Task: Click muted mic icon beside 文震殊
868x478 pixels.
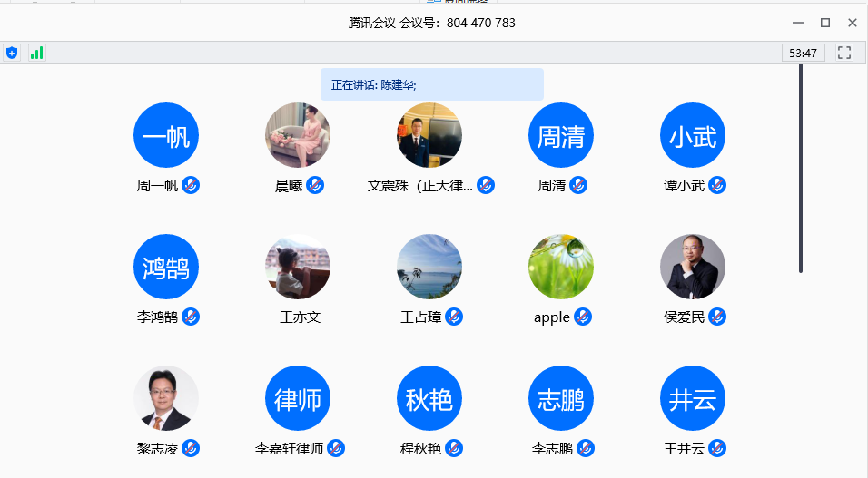Action: (x=486, y=185)
